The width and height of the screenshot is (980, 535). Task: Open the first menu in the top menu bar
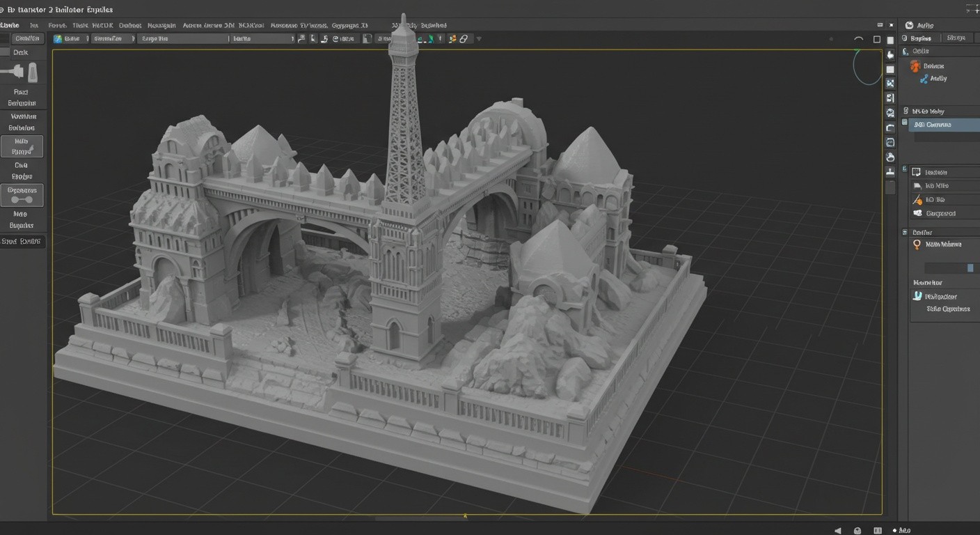pos(10,25)
